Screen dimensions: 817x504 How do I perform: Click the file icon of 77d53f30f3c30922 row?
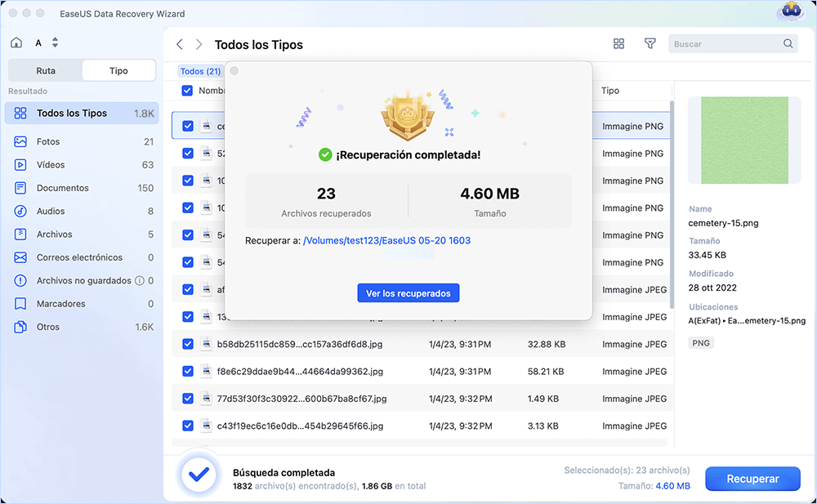click(207, 399)
